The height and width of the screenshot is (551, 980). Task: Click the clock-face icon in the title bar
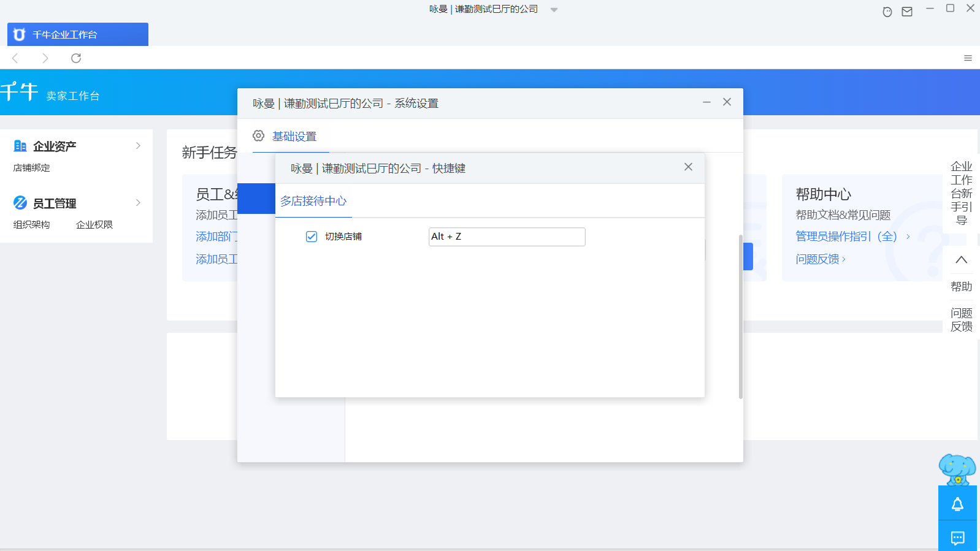887,12
